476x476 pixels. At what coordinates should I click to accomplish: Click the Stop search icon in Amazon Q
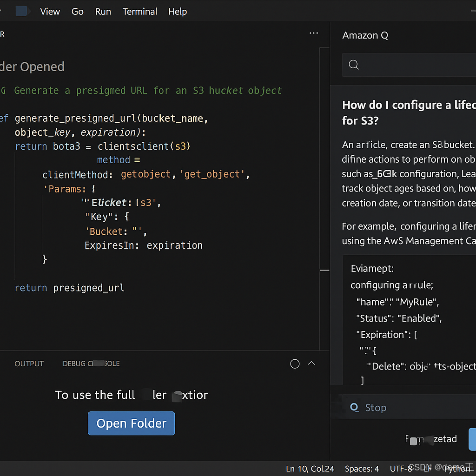[x=354, y=407]
